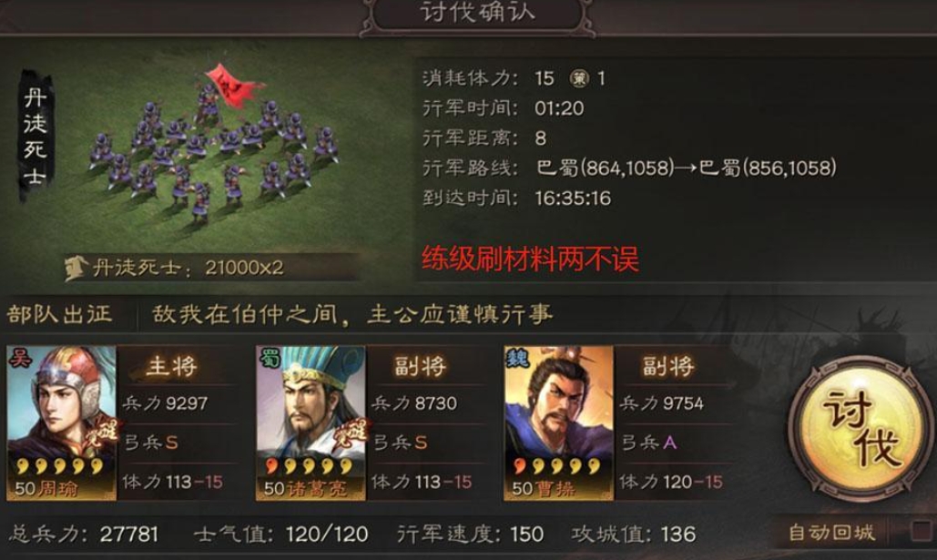Screen dimensions: 937x560
Task: Select the 周瑜 general portrait
Action: tap(62, 423)
